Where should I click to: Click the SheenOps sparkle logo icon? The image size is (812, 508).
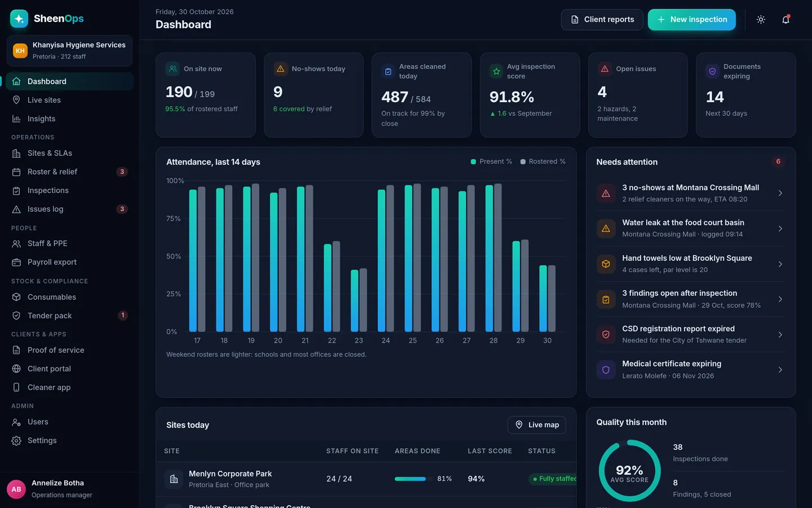[19, 19]
